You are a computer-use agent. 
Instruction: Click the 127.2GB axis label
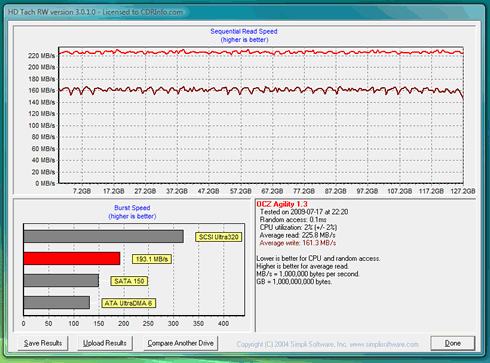click(x=463, y=191)
